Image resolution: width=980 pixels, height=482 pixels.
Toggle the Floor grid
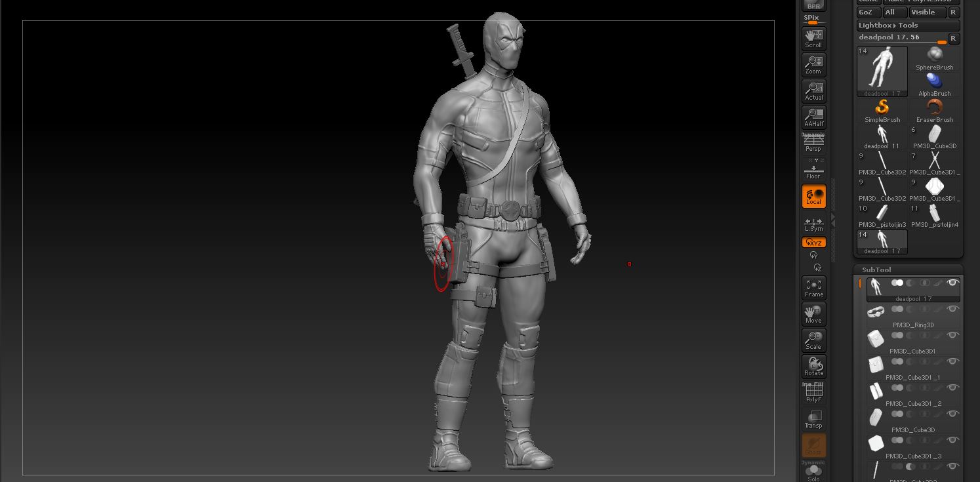coord(813,170)
